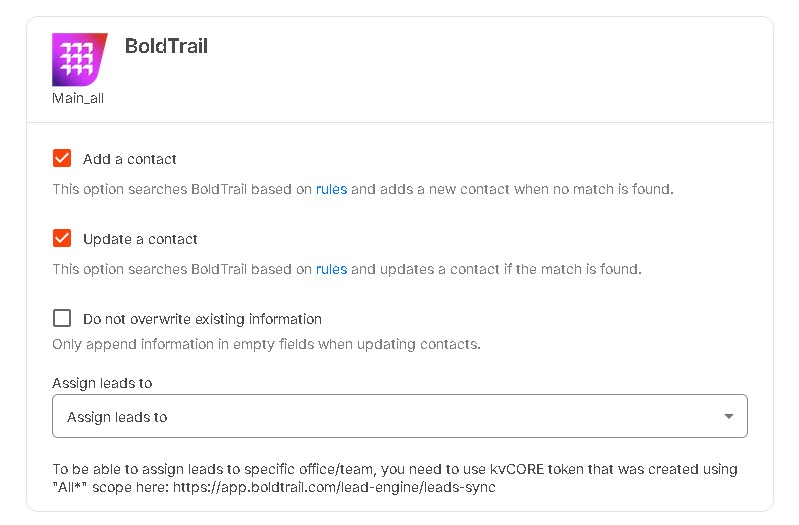Uncheck the Update a contact checkbox
The height and width of the screenshot is (525, 799).
tap(62, 238)
